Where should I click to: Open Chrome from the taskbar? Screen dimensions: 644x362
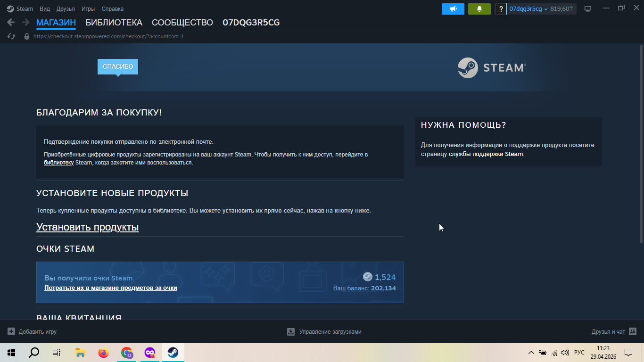point(127,353)
